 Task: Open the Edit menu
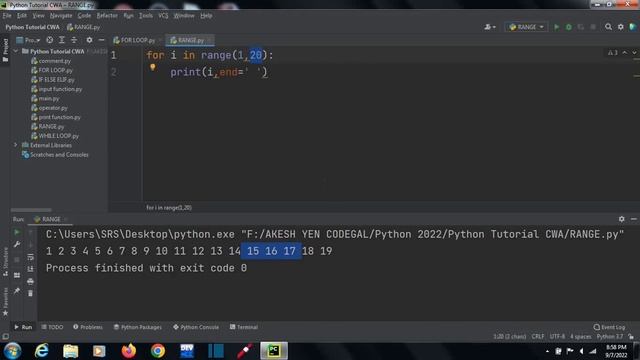pyautogui.click(x=22, y=16)
